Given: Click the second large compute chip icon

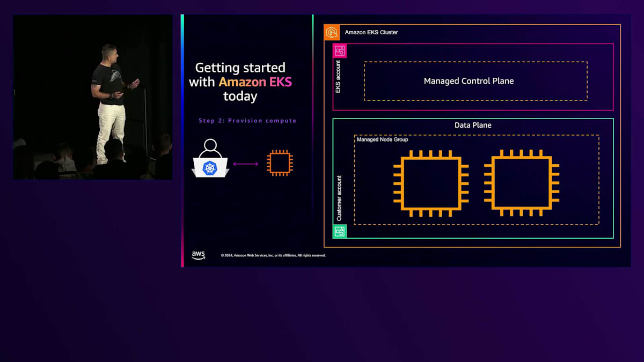Looking at the screenshot, I should [522, 183].
